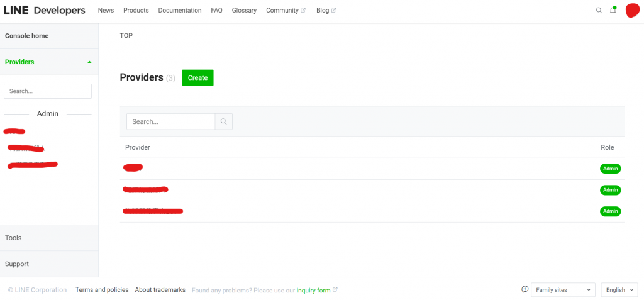Open Terms and policies link

[x=102, y=290]
